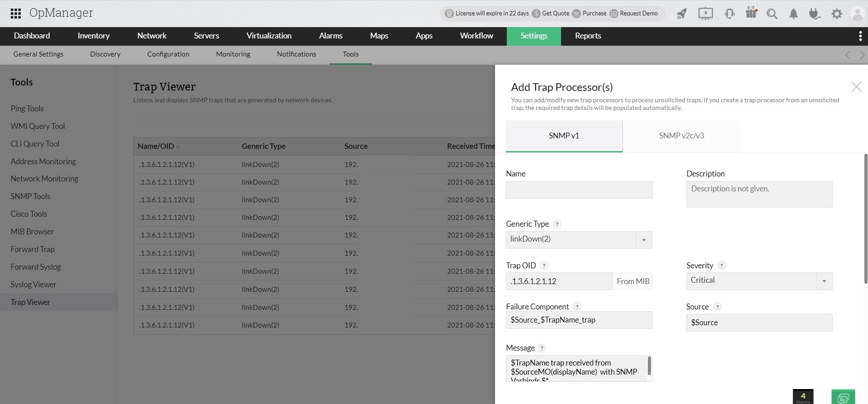
Task: Open the Network menu
Action: click(152, 36)
